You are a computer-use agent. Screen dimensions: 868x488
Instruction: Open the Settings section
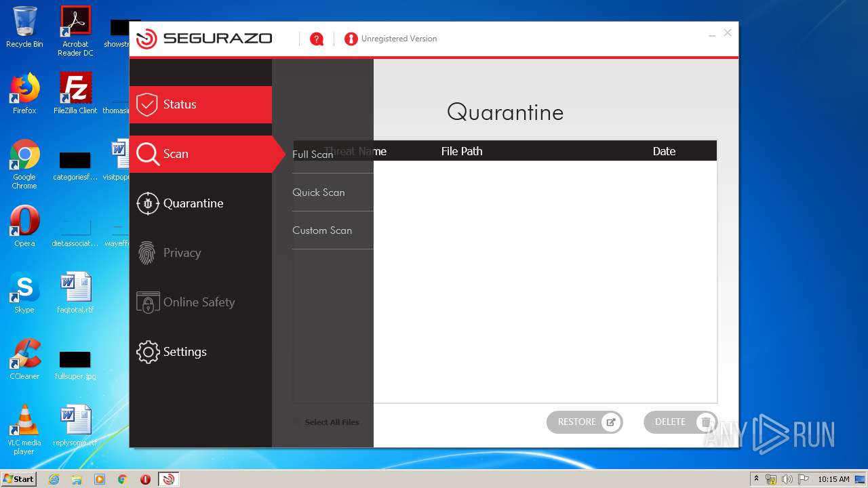coord(201,352)
